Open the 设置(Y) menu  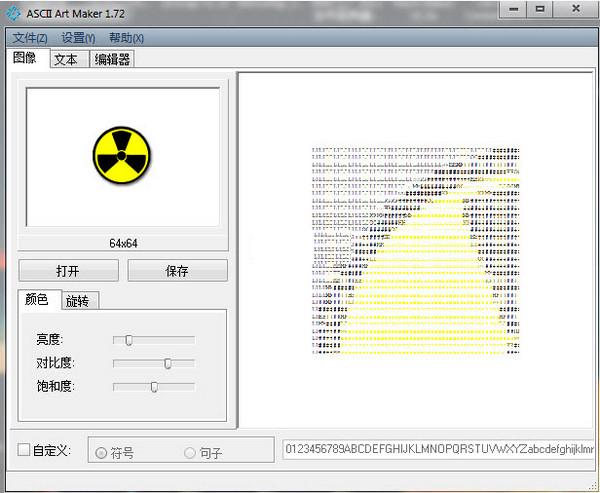[x=78, y=38]
